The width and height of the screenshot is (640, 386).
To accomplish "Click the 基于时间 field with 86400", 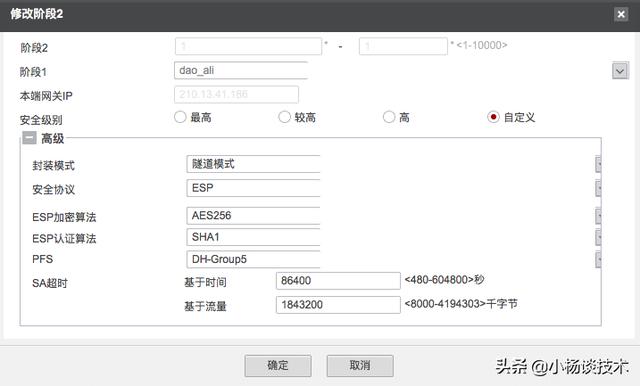I will [338, 281].
